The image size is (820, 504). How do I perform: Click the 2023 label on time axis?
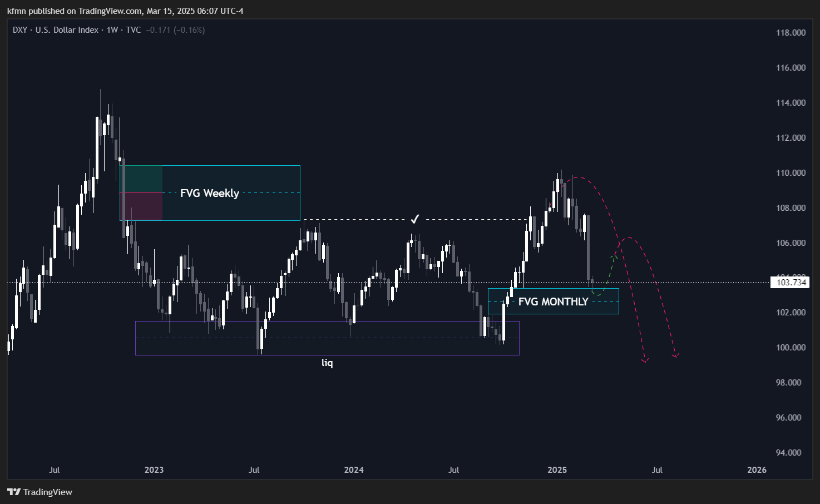tap(154, 470)
